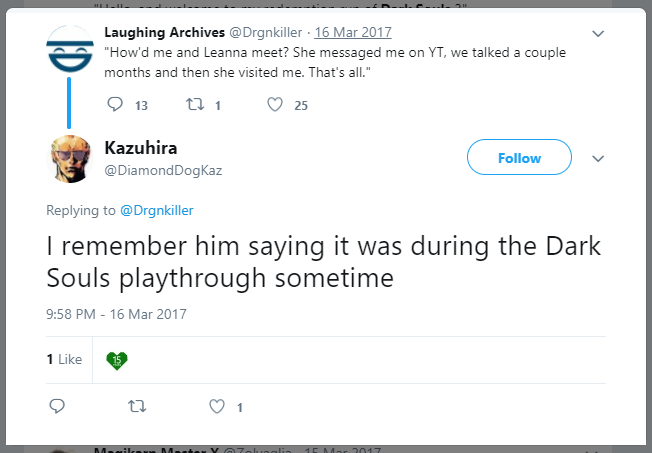Viewport: 652px width, 453px height.
Task: Open Kazuhira display name profile
Action: 141,148
